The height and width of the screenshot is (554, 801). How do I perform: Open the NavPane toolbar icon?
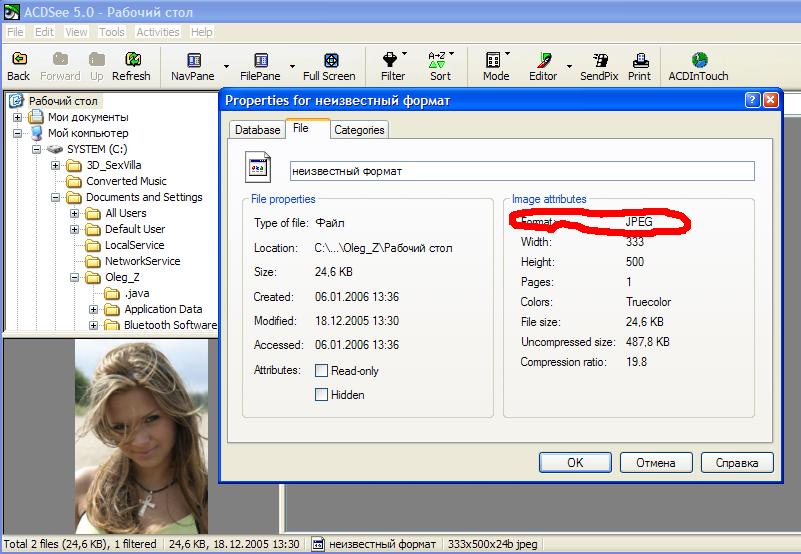[193, 66]
